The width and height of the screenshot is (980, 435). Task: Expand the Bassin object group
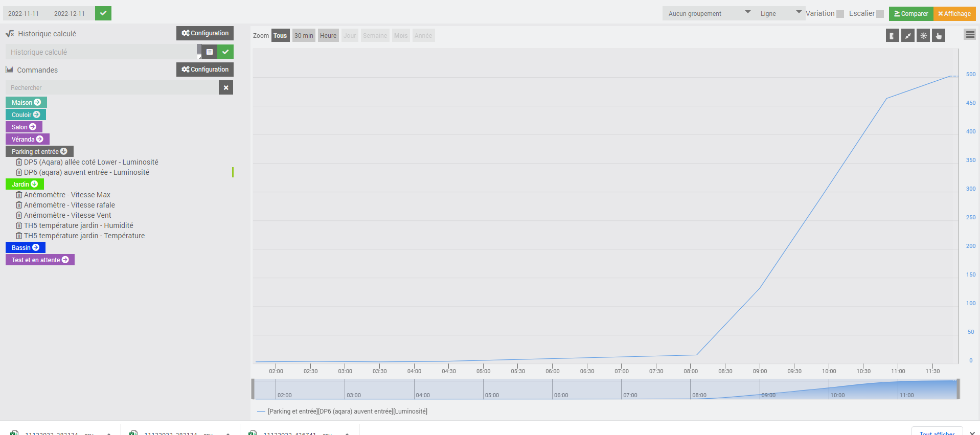coord(26,247)
